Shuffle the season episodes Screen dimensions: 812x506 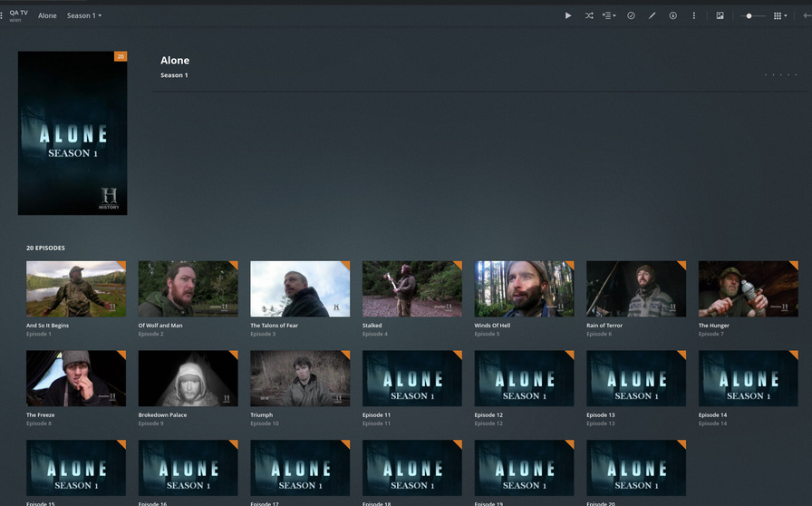click(x=589, y=15)
